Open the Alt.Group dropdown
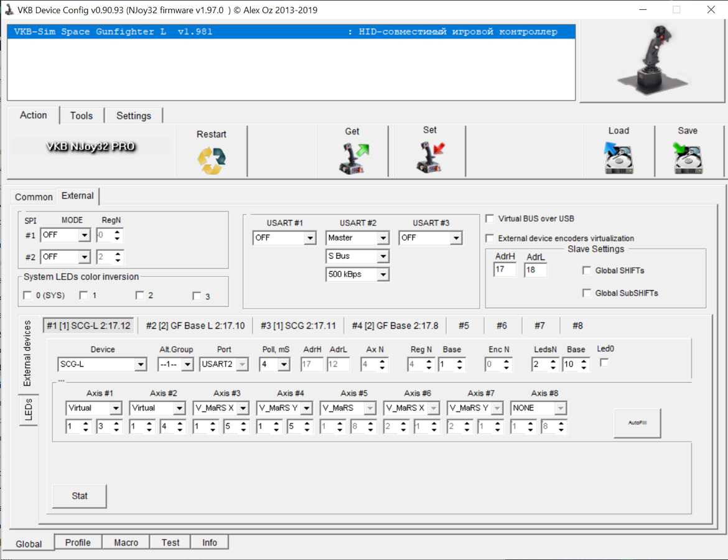 [187, 365]
